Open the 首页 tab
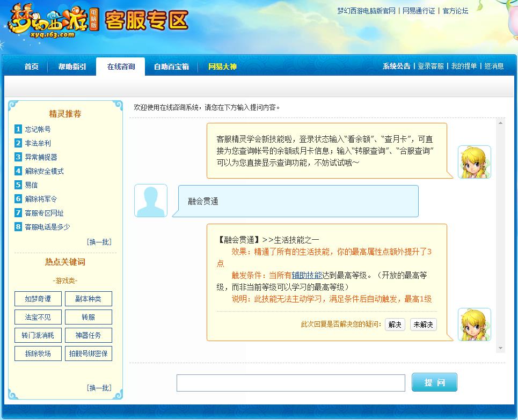Viewport: 518px width, 420px height. tap(31, 67)
